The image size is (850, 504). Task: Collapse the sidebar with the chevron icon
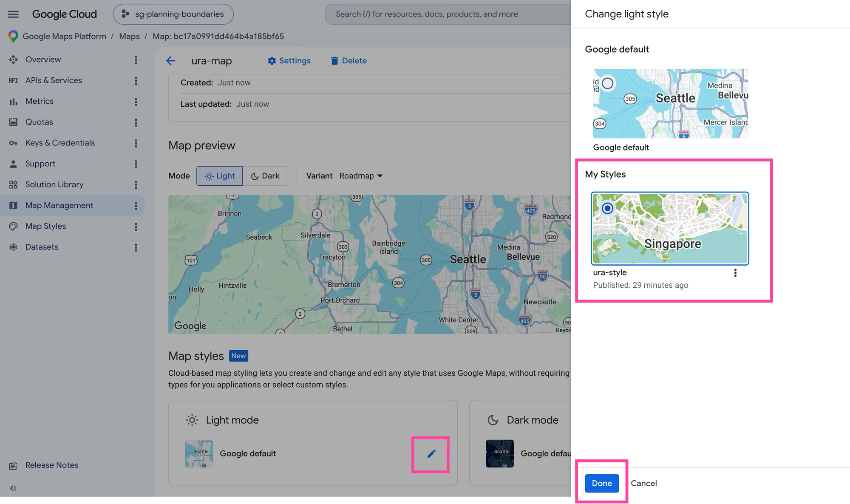point(13,488)
